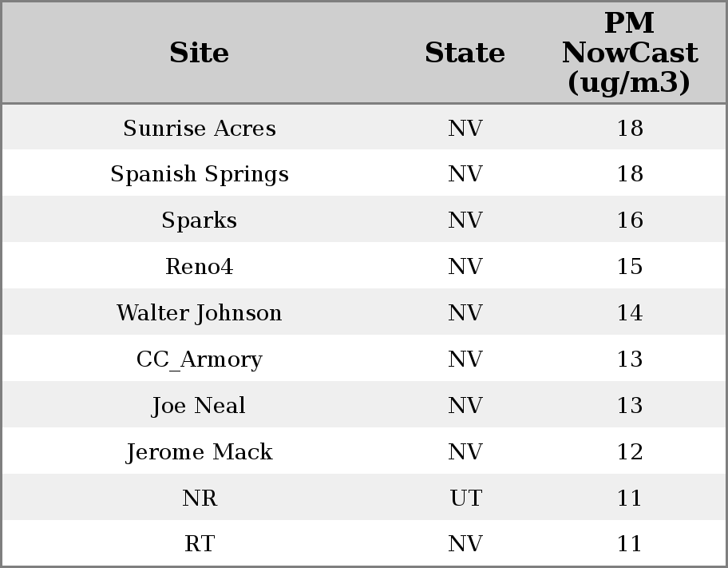Viewport: 728px width, 568px height.
Task: Select the Jerome Mack site cell
Action: coord(200,452)
